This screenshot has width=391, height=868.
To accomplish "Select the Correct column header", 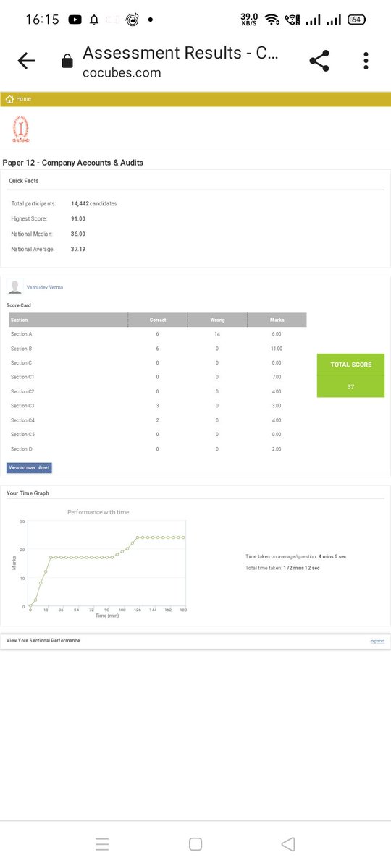I will point(158,320).
